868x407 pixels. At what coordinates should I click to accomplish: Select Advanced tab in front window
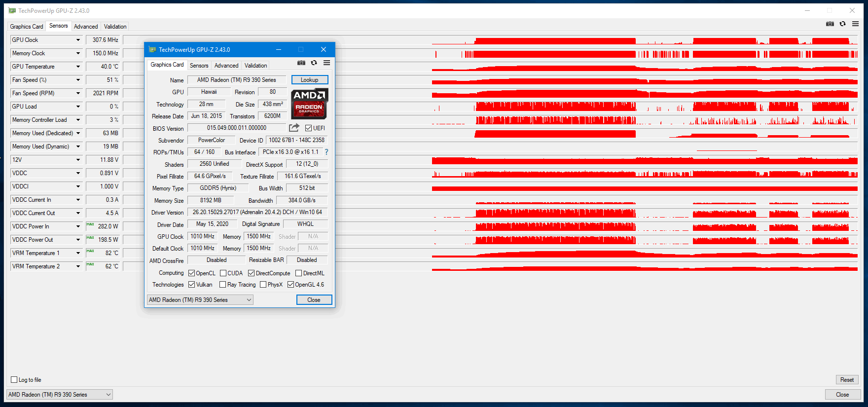tap(226, 66)
